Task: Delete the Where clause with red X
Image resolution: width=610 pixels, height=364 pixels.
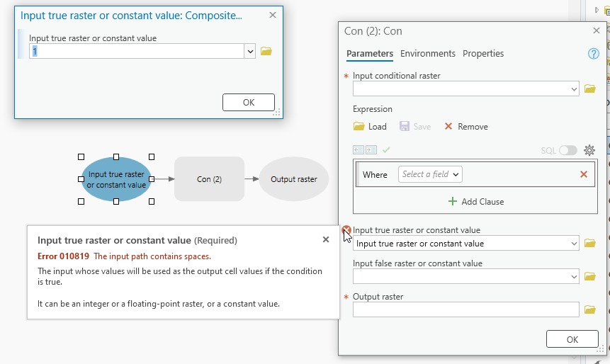Action: [x=584, y=174]
